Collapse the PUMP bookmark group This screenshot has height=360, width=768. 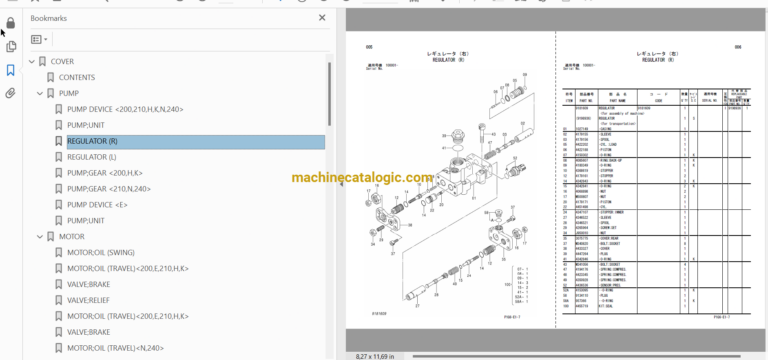(40, 94)
